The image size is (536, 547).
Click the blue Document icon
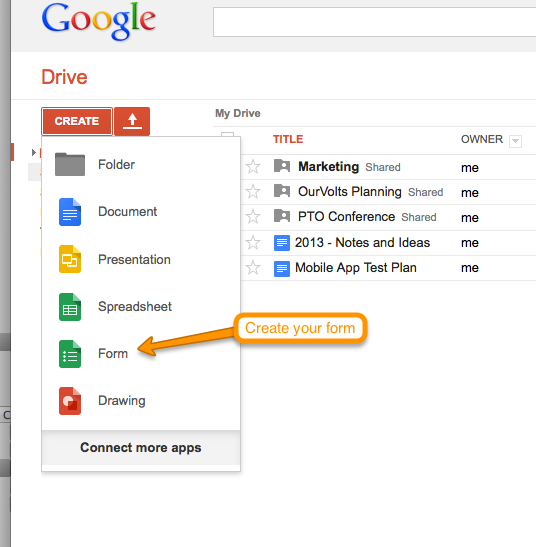70,212
